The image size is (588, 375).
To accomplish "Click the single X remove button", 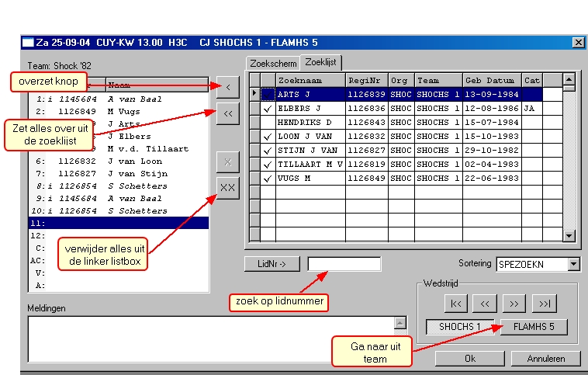I will tap(227, 162).
